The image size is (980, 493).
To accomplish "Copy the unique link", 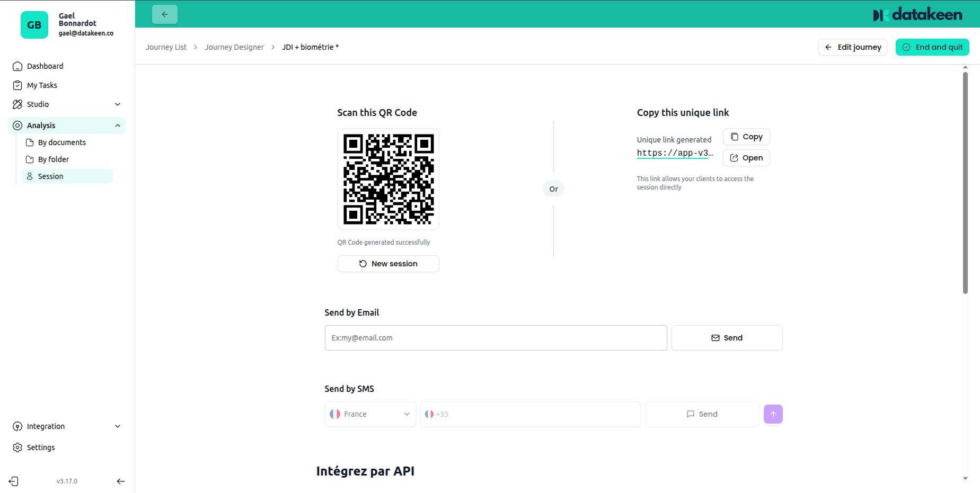I will coord(746,137).
